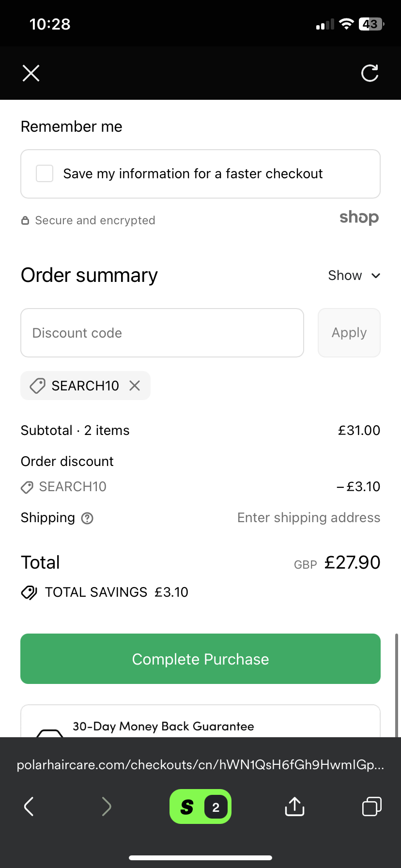Enable Save my information for faster checkout

click(44, 173)
